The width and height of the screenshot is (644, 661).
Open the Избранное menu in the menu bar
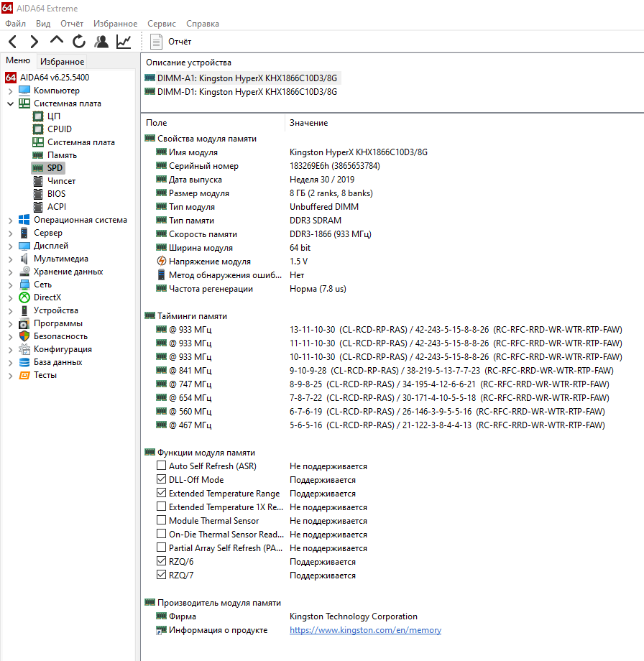[115, 24]
